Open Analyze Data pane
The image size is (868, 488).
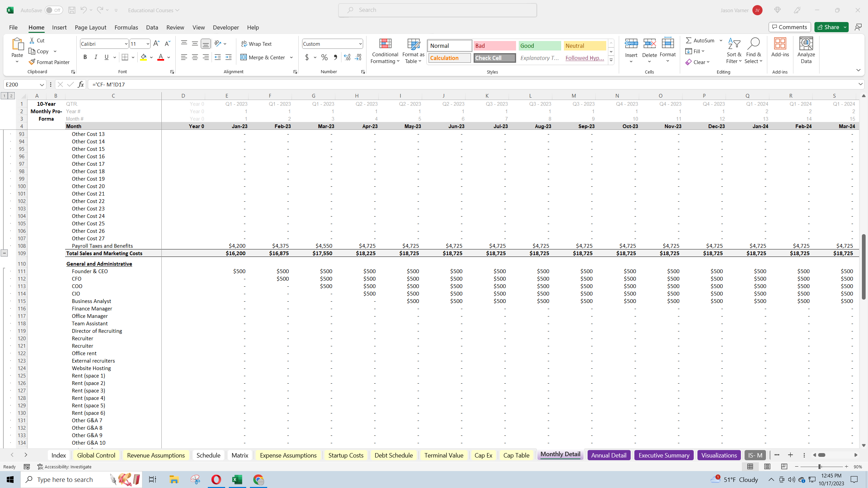[x=806, y=51]
